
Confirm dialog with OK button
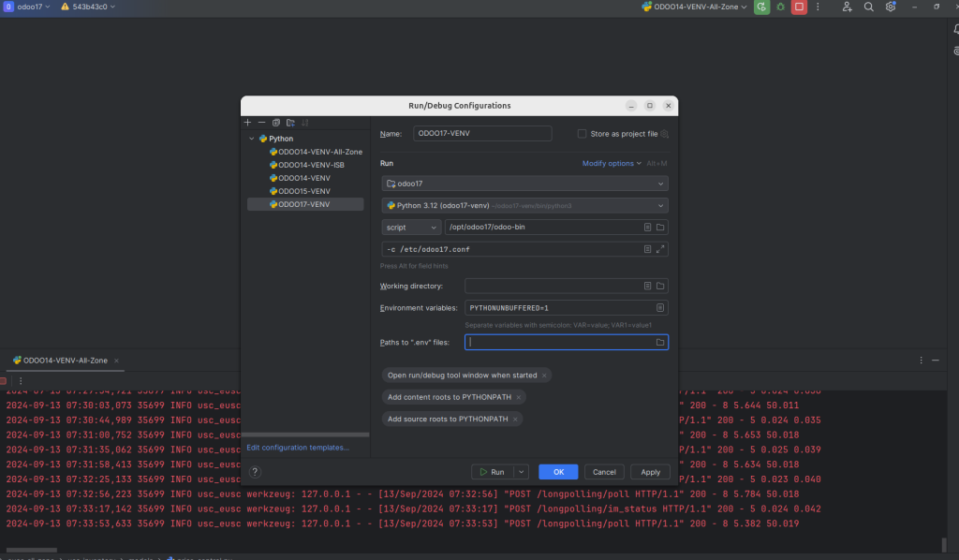point(558,472)
